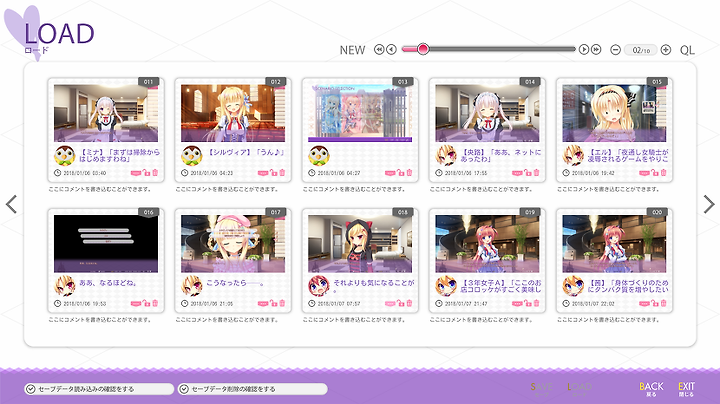The width and height of the screenshot is (720, 404).
Task: Show previous saves with left chevron arrow
Action: (11, 204)
